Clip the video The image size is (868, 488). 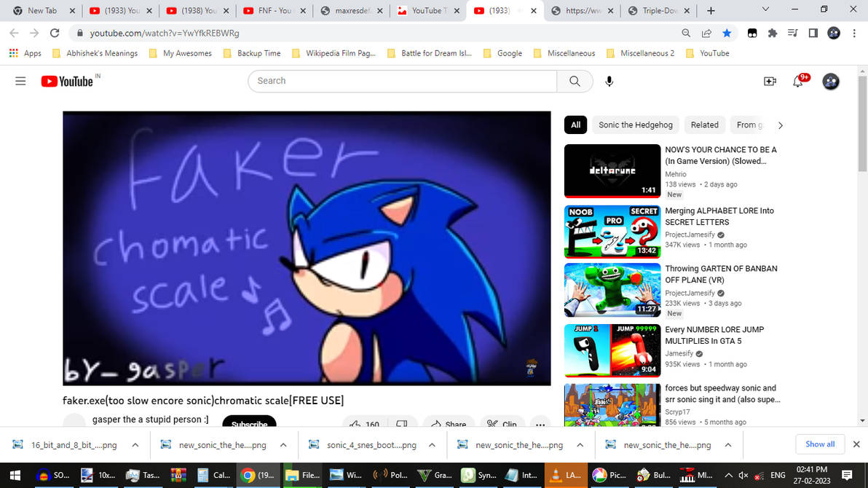[502, 424]
